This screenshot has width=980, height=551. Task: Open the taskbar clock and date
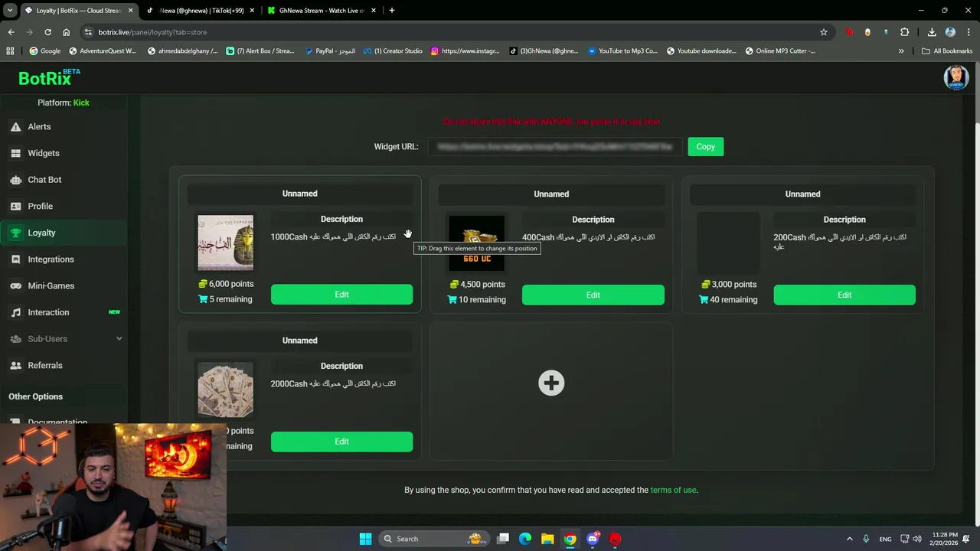945,539
